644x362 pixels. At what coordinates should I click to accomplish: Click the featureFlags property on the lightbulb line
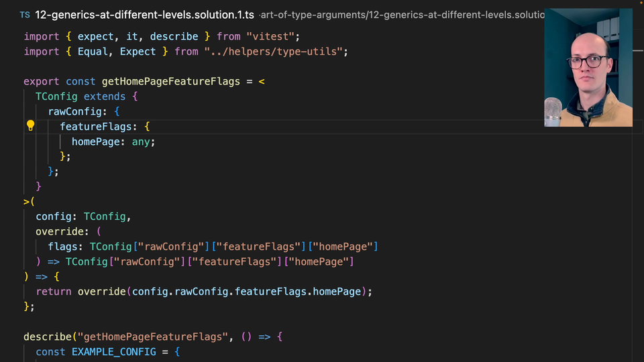[98, 126]
